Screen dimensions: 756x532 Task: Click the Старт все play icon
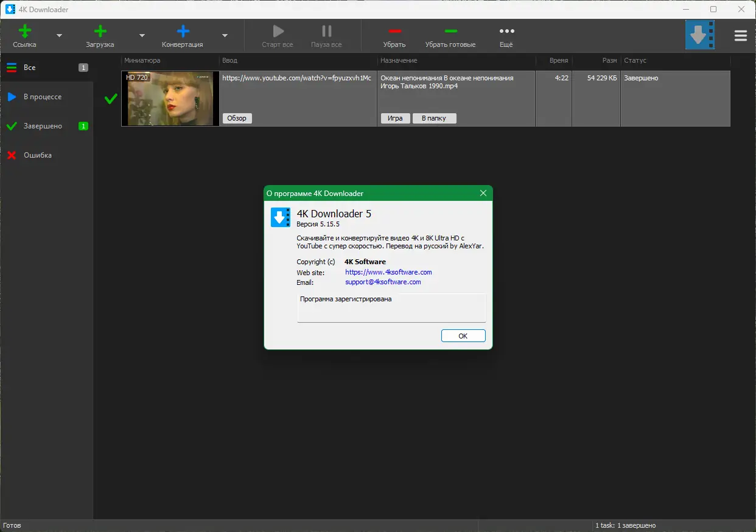tap(278, 31)
